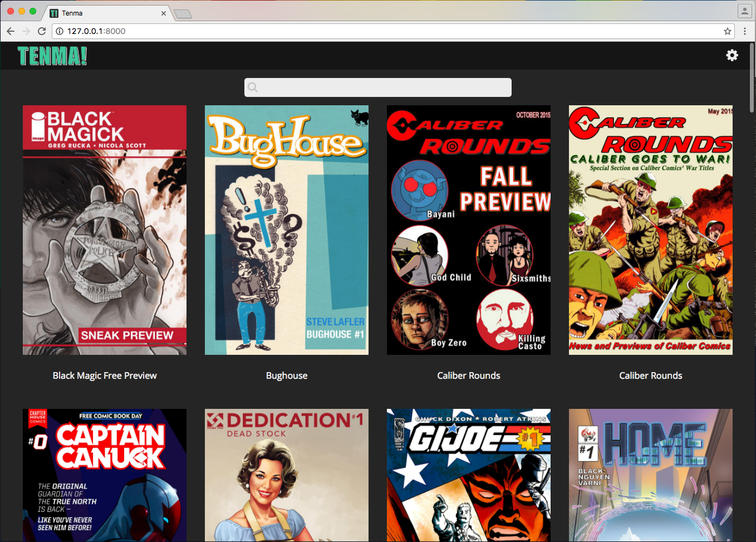Click the Tenma! logo

[52, 56]
